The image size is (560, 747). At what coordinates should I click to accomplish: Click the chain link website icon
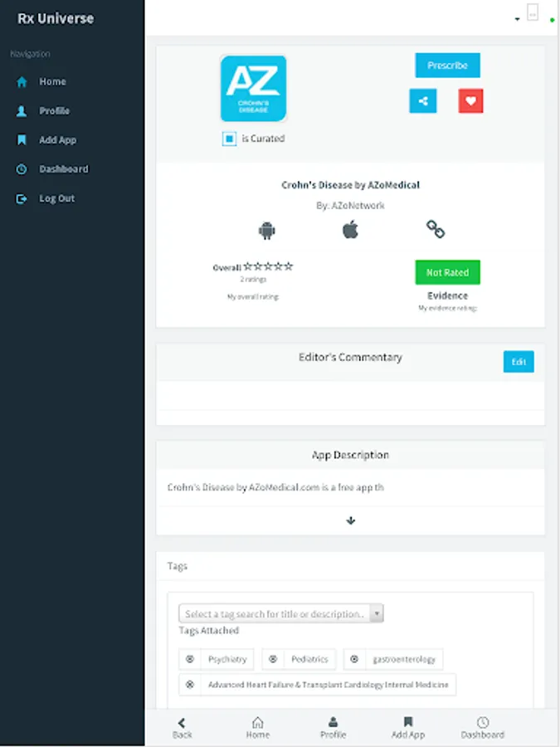tap(436, 229)
